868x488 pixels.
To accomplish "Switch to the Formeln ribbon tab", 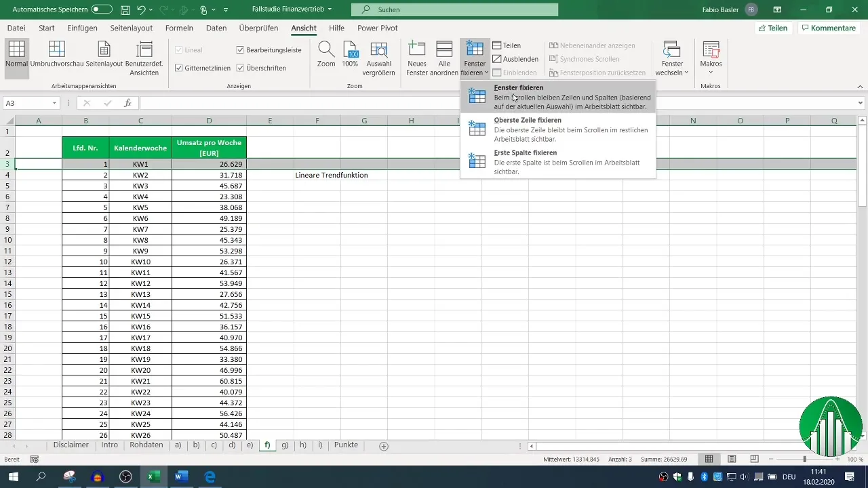I will [x=179, y=28].
